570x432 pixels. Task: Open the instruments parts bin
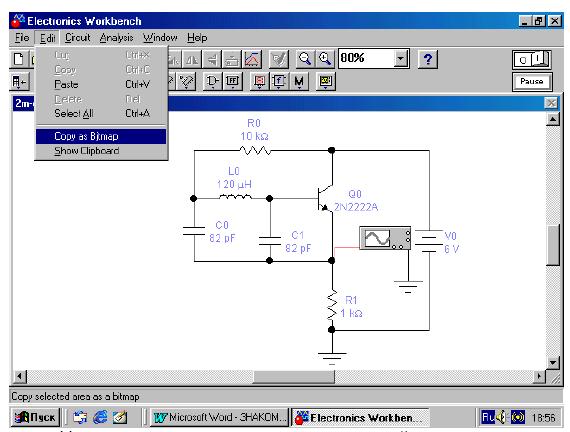(x=325, y=81)
